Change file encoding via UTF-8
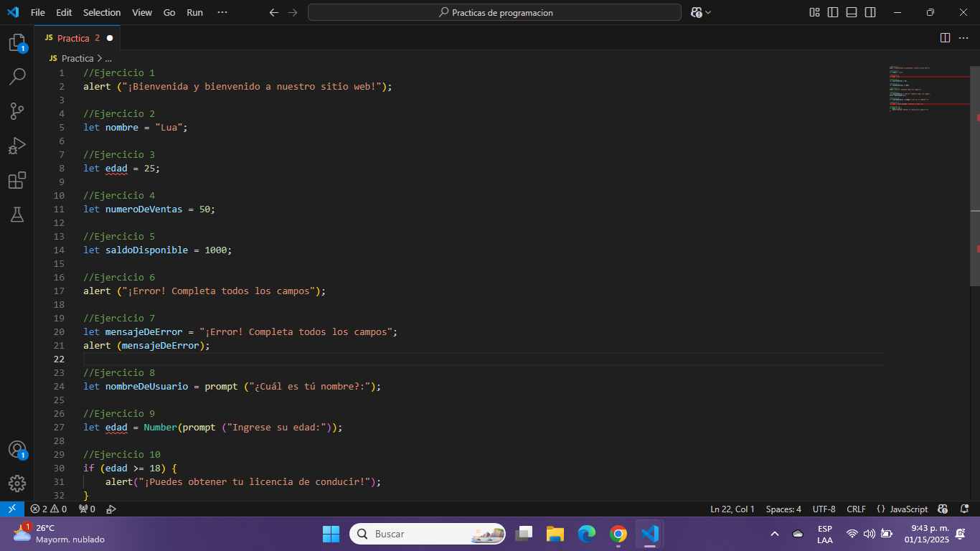This screenshot has height=551, width=980. (x=824, y=509)
